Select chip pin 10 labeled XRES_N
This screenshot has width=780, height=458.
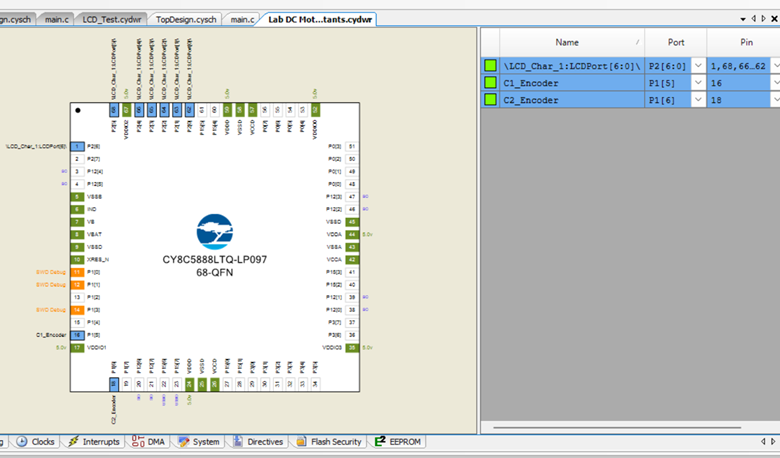point(77,260)
